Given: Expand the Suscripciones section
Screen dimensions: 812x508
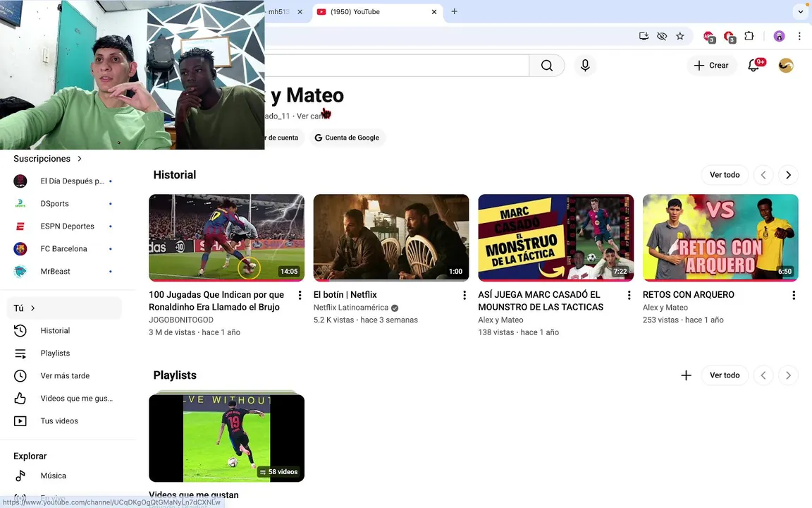Looking at the screenshot, I should 48,159.
